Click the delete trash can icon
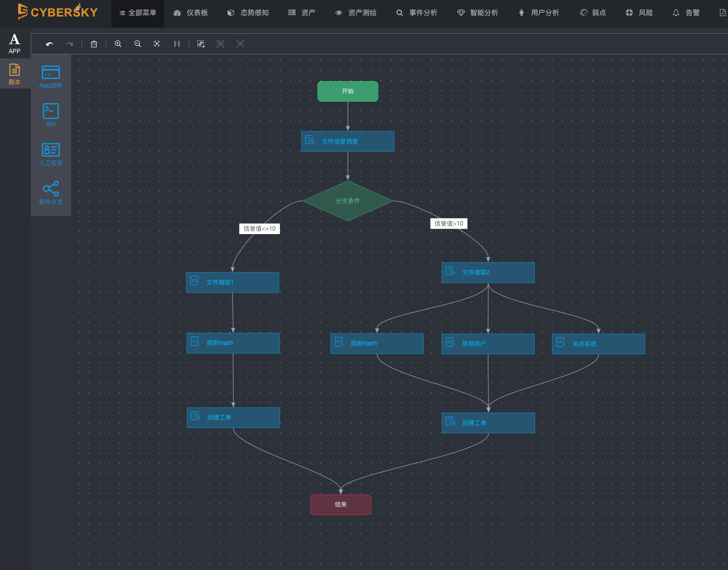The height and width of the screenshot is (570, 728). coord(94,44)
